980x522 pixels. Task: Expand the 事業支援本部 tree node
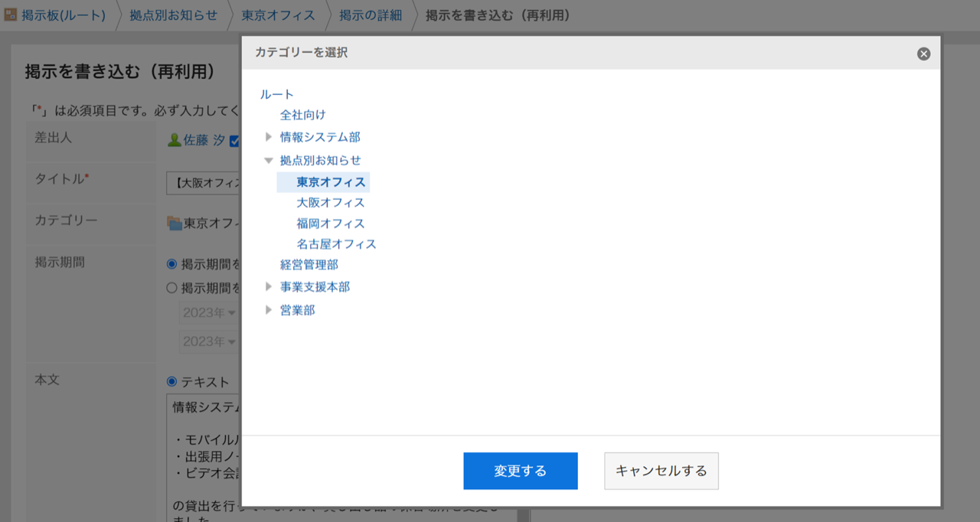pos(269,287)
